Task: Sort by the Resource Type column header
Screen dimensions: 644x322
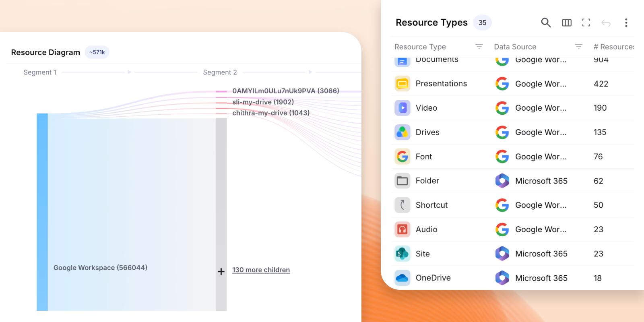Action: coord(420,47)
